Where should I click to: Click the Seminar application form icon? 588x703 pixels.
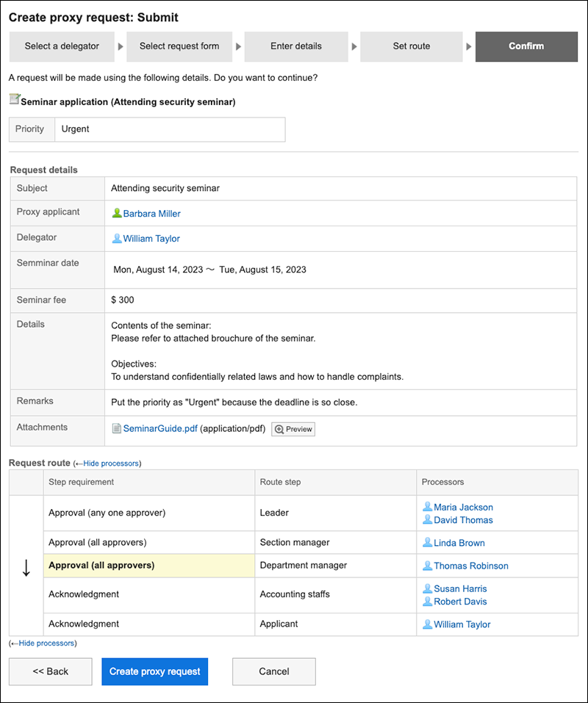pos(15,99)
